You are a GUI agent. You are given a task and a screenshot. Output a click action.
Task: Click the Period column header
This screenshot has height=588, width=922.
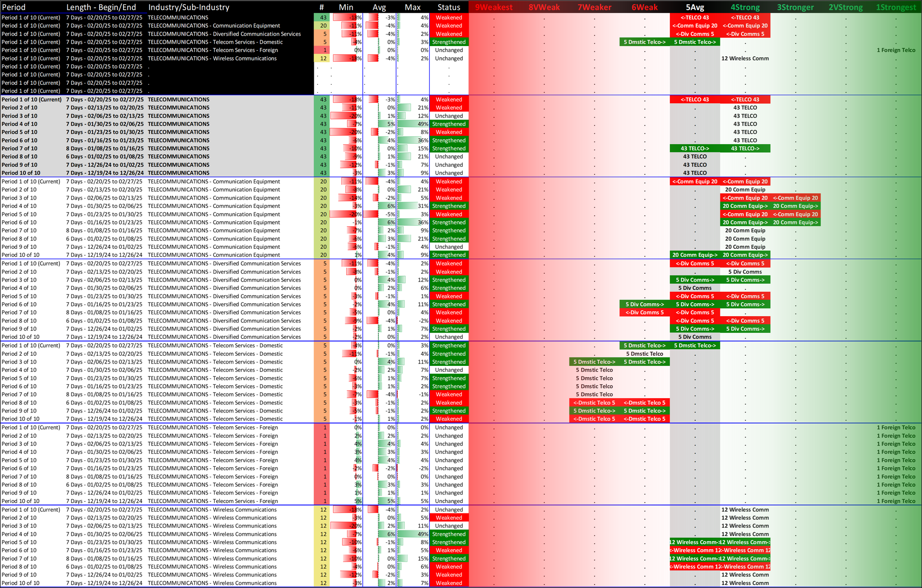pyautogui.click(x=14, y=7)
